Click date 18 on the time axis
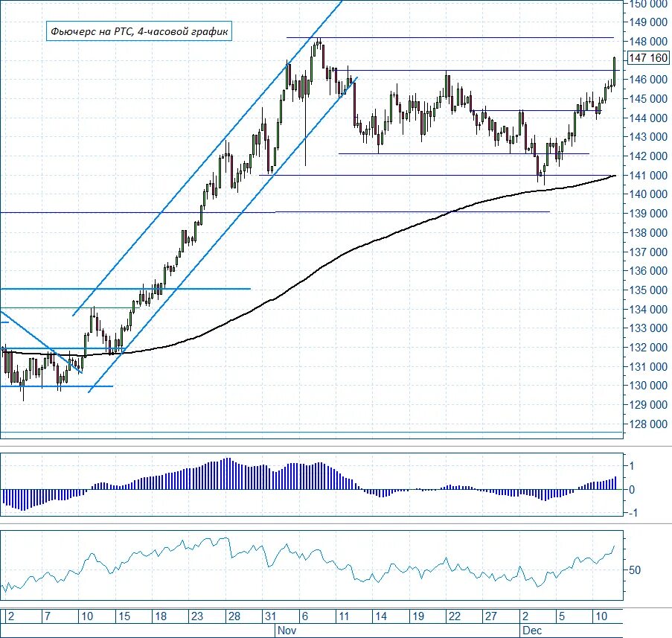672x638 pixels. [x=161, y=616]
